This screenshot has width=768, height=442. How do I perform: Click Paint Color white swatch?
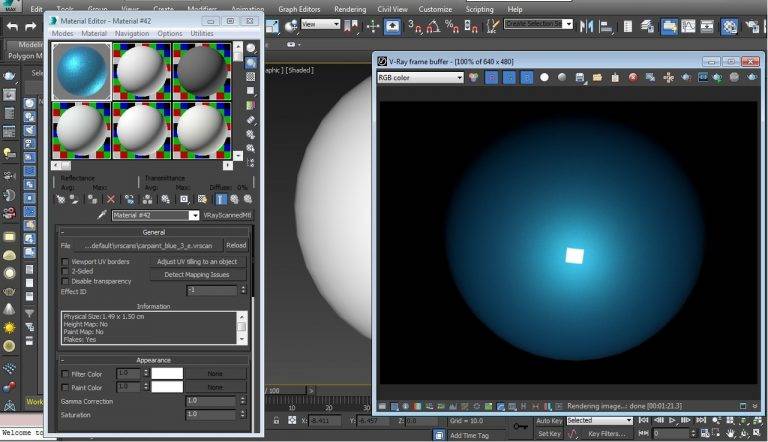(167, 387)
